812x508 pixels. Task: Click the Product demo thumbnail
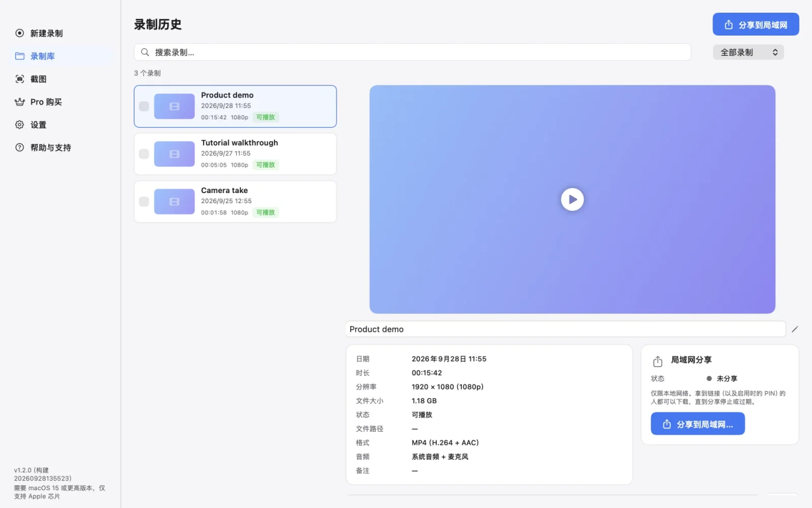point(175,106)
